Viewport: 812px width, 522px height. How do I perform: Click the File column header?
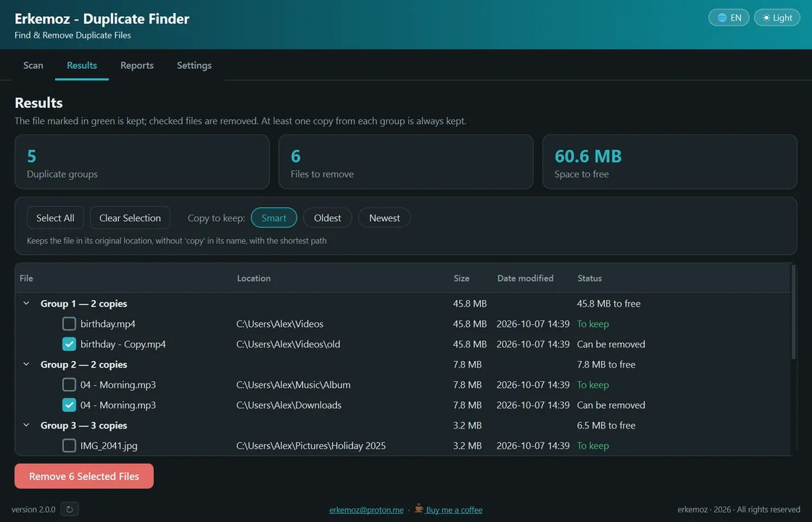coord(26,278)
